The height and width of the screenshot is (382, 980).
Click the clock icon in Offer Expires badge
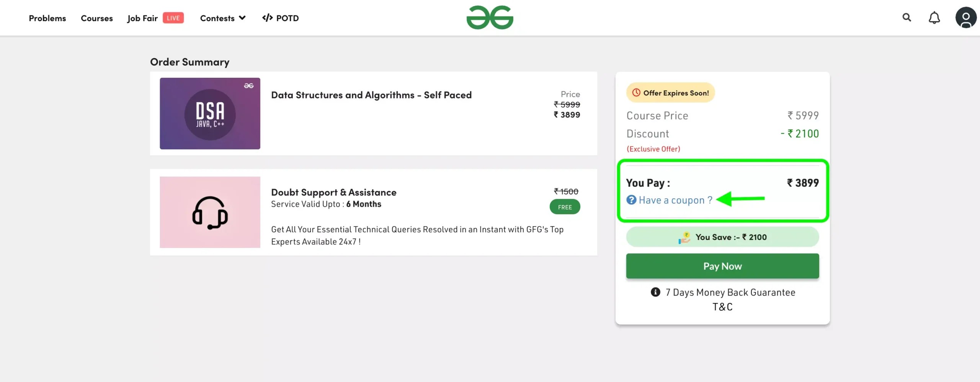pos(636,92)
